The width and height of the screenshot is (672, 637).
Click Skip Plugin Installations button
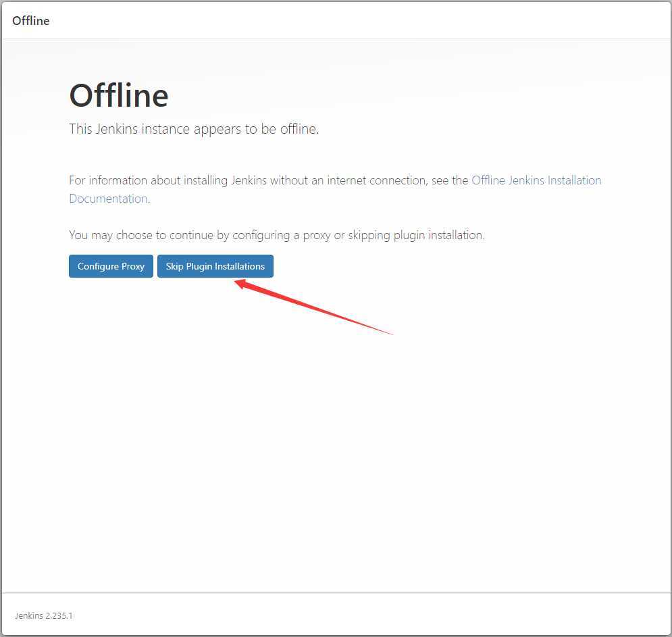(215, 266)
